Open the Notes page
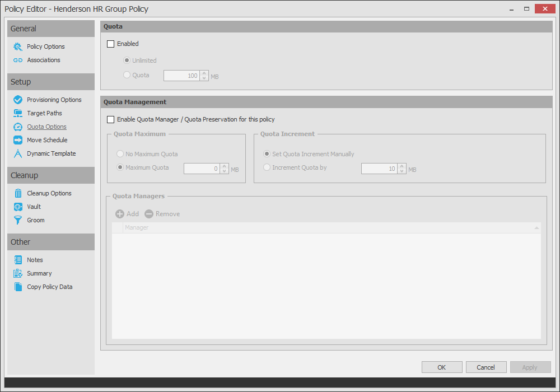The width and height of the screenshot is (560, 392). 35,260
